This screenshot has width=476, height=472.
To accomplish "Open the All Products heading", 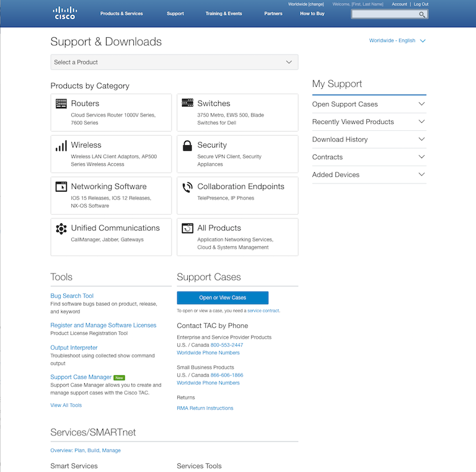I will point(219,228).
